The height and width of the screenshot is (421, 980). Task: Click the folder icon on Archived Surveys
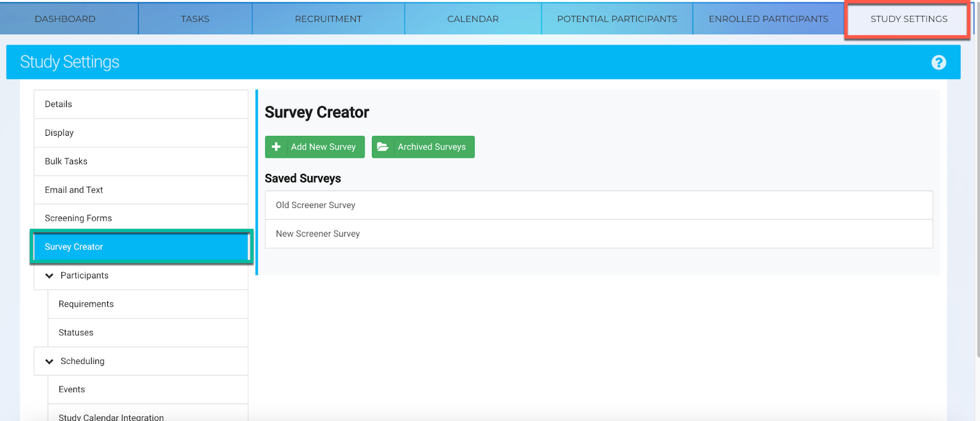coord(383,147)
